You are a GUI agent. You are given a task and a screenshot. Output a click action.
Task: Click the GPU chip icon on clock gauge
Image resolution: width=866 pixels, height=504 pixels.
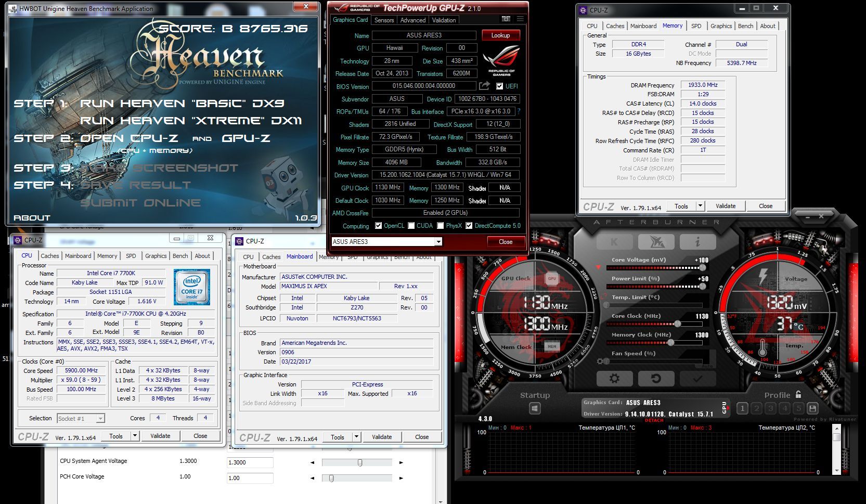552,278
